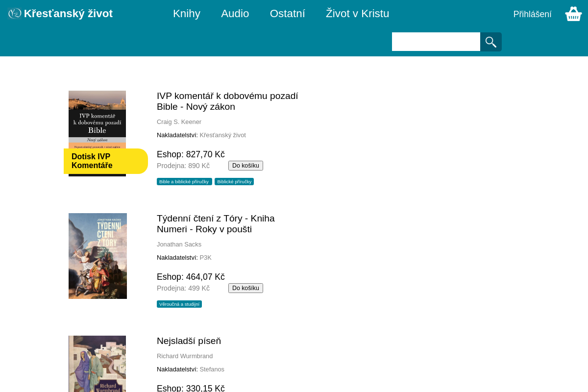Add IVP komentář to basket
Image resolution: width=588 pixels, height=392 pixels.
(245, 166)
